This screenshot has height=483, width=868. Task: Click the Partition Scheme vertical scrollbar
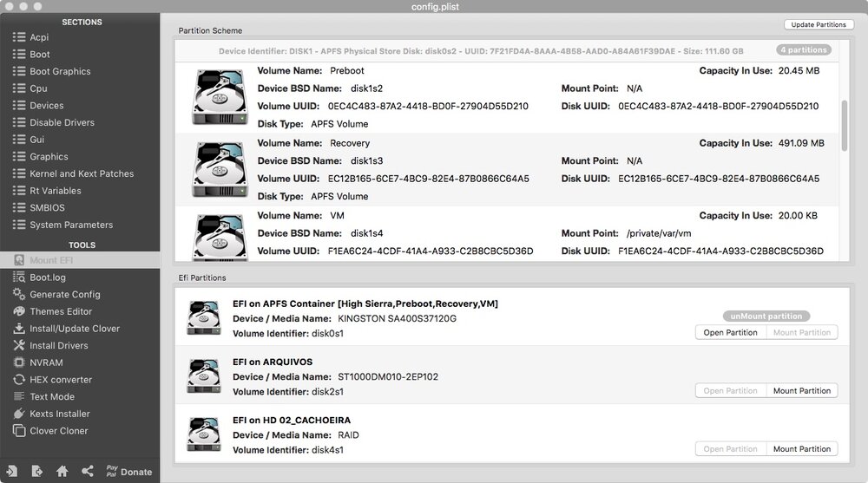point(845,127)
